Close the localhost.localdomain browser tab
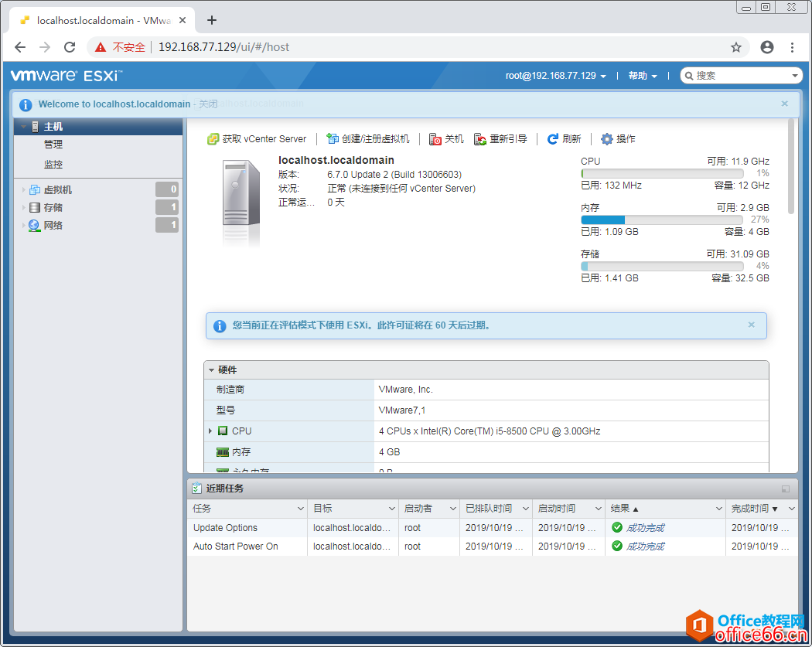This screenshot has width=812, height=647. point(183,20)
